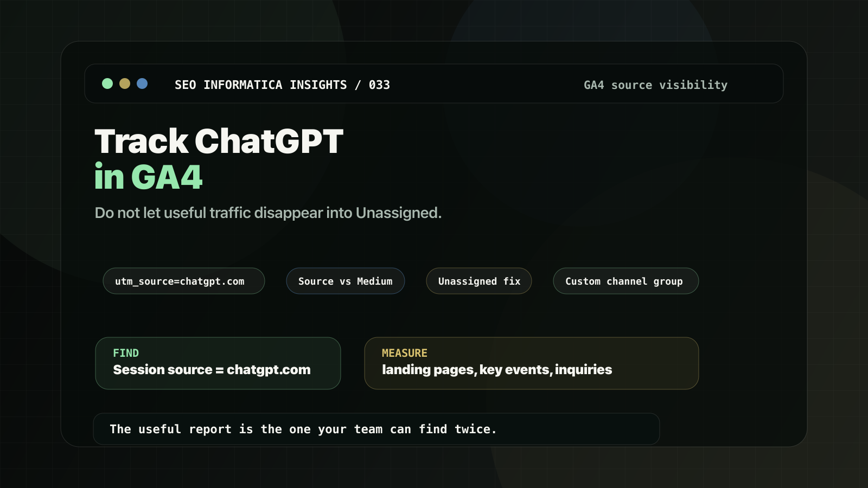
Task: Select the Source vs Medium pill
Action: pos(346,281)
